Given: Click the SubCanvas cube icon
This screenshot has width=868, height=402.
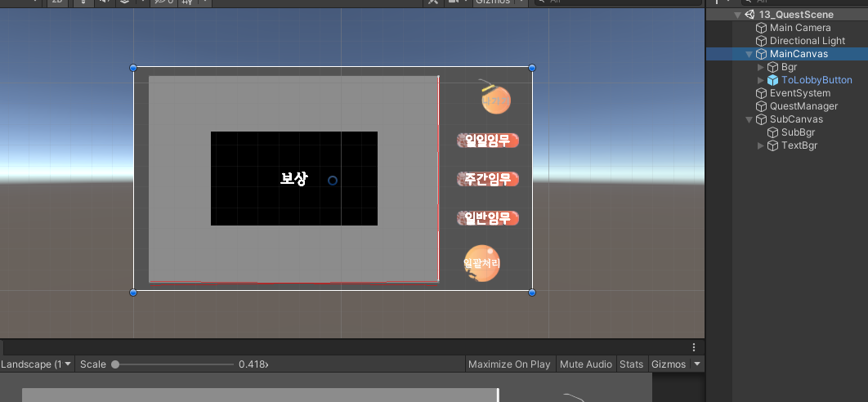Looking at the screenshot, I should tap(761, 119).
